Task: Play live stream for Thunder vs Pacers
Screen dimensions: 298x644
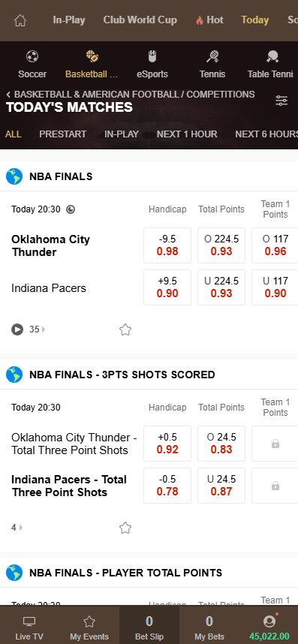Action: click(17, 330)
